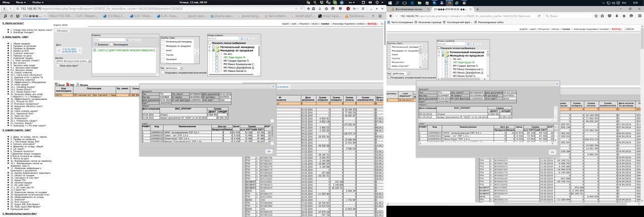Bookmark page with star in right Firefox window

596,16
